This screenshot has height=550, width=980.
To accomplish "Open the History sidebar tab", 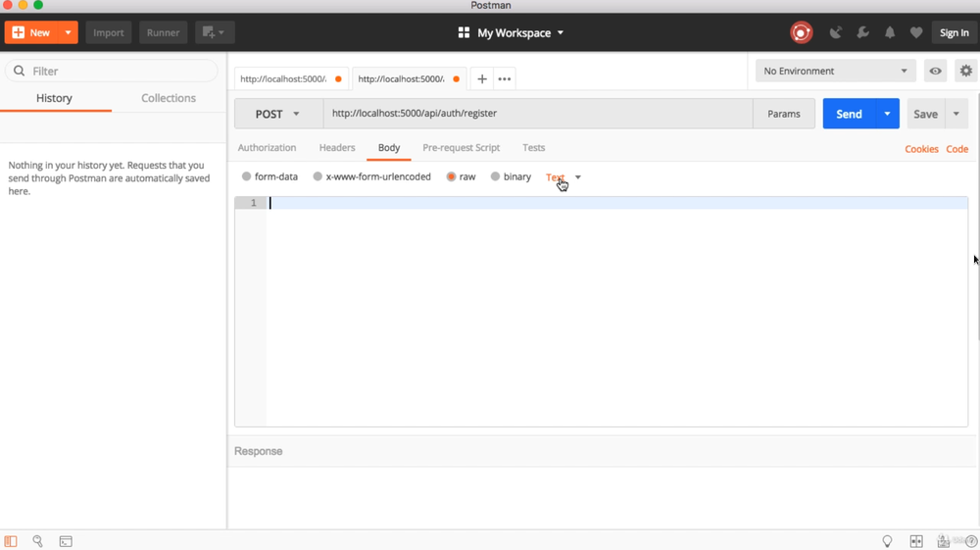I will click(x=54, y=98).
